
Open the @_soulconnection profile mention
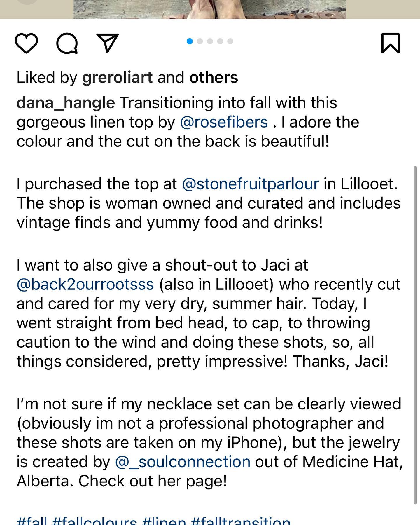click(183, 462)
